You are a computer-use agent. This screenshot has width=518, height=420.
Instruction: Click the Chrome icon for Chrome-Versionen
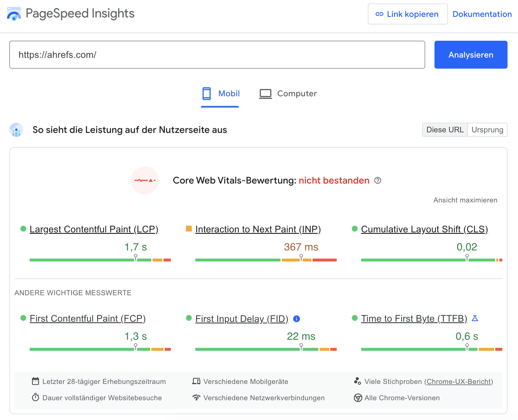pos(358,398)
